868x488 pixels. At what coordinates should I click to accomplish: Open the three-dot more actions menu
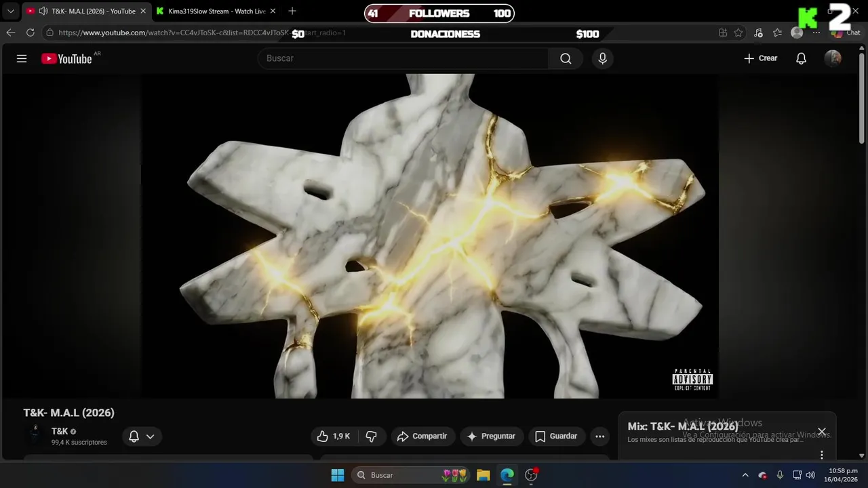pos(599,436)
